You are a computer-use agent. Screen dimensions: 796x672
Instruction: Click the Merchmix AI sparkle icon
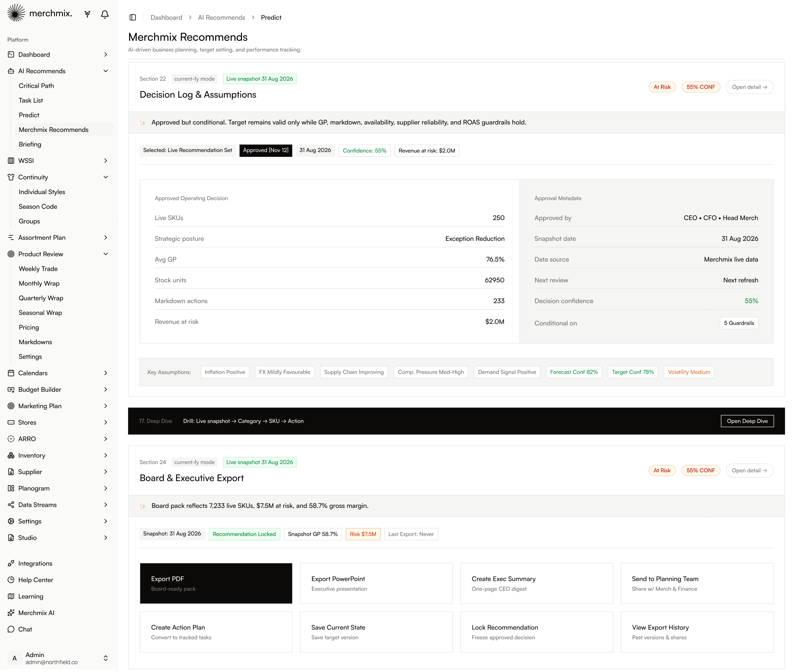tap(11, 613)
